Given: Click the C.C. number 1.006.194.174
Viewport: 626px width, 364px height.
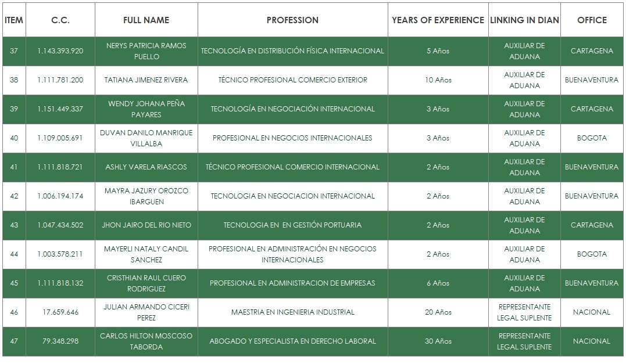Looking at the screenshot, I should click(60, 196).
